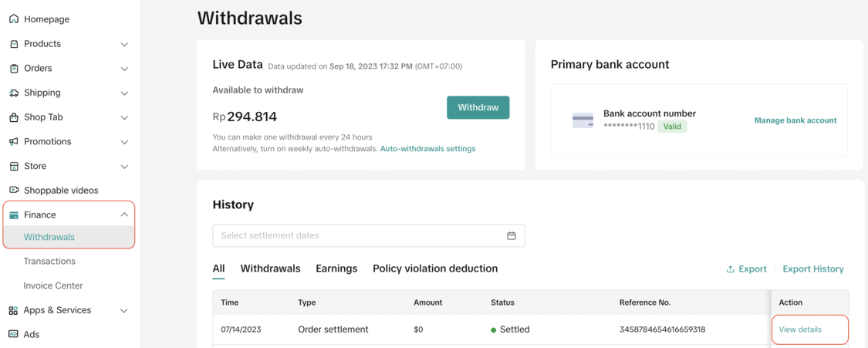The height and width of the screenshot is (348, 868).
Task: Switch to Policy violation deduction tab
Action: tap(435, 269)
